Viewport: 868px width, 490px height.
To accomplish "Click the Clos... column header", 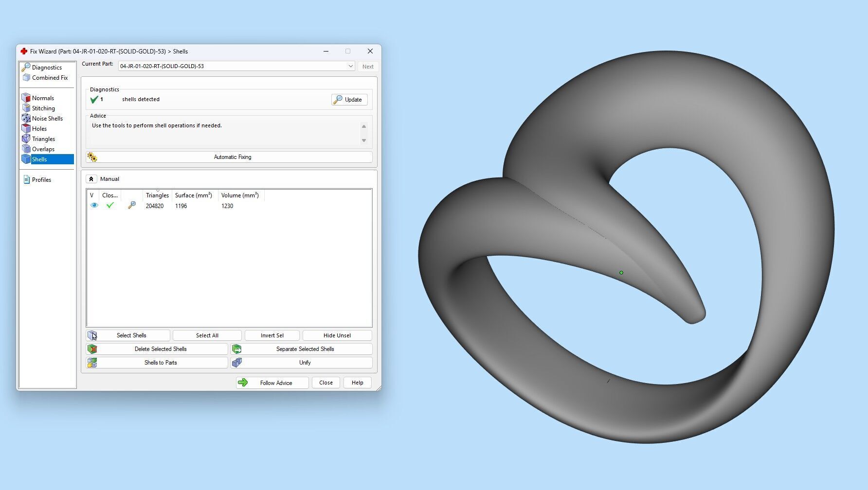I will pyautogui.click(x=110, y=195).
